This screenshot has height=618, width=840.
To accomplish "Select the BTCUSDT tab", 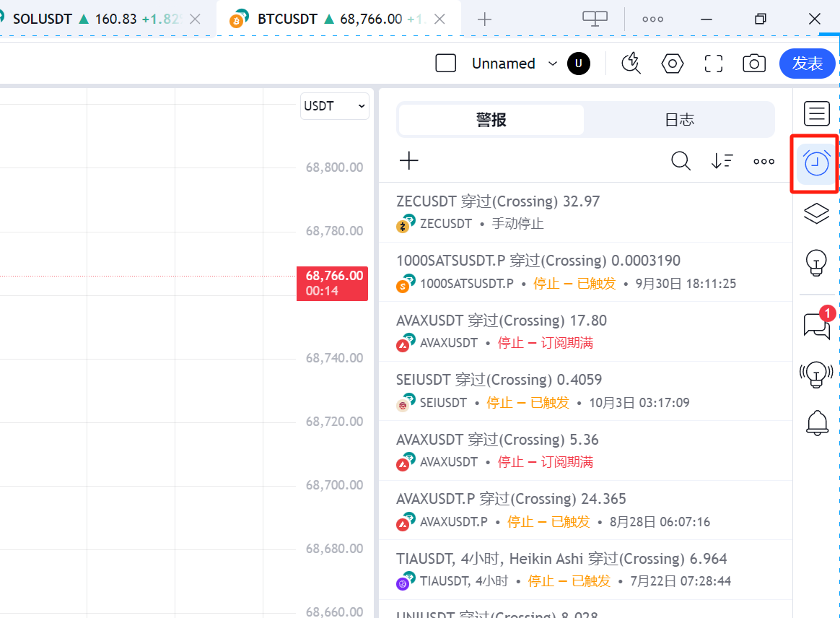I will tap(338, 19).
